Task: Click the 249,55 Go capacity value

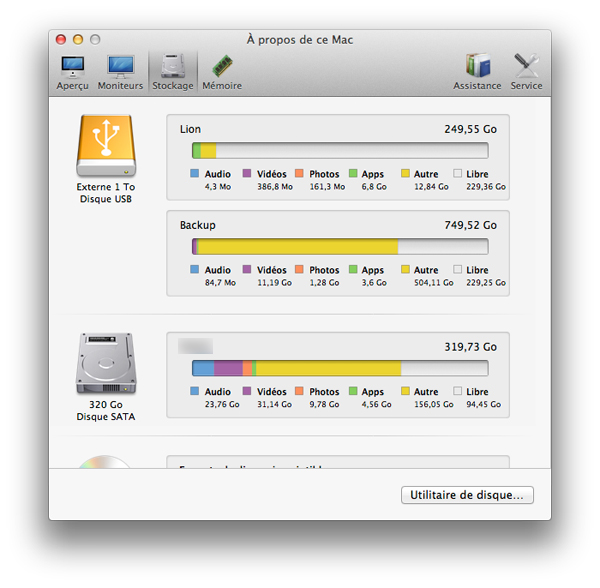Action: pyautogui.click(x=471, y=129)
